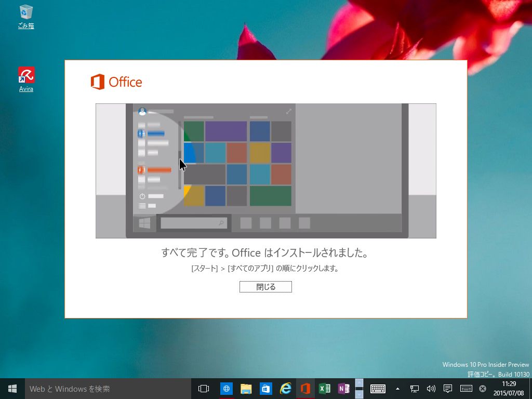Select the Office installer taskbar icon

pyautogui.click(x=305, y=389)
